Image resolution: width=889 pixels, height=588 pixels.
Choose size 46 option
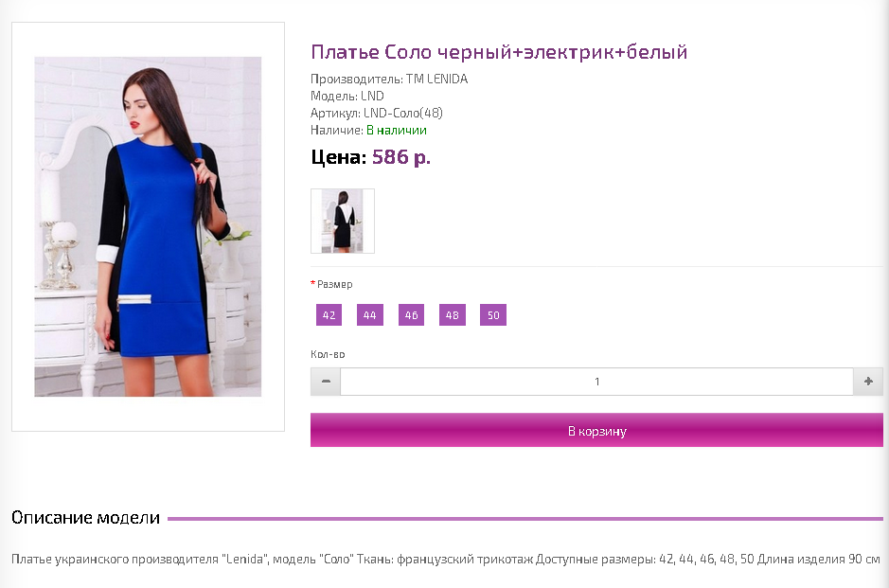(411, 315)
